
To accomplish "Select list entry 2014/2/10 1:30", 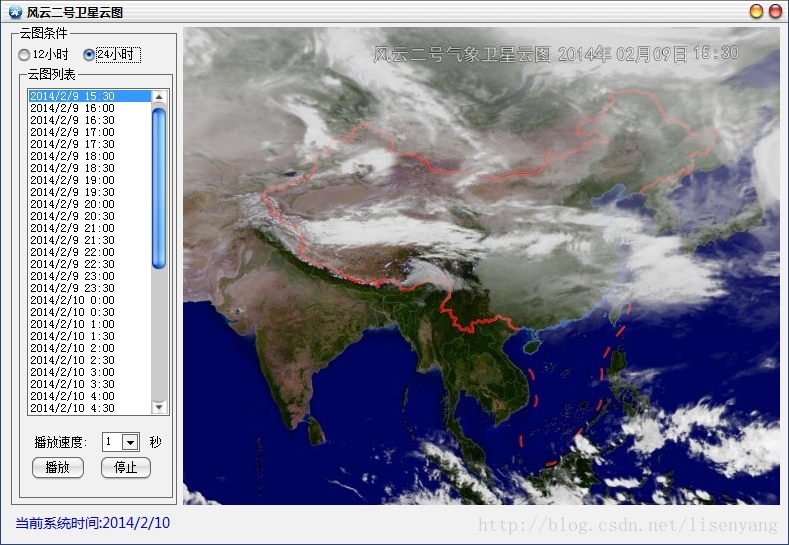I will point(90,336).
